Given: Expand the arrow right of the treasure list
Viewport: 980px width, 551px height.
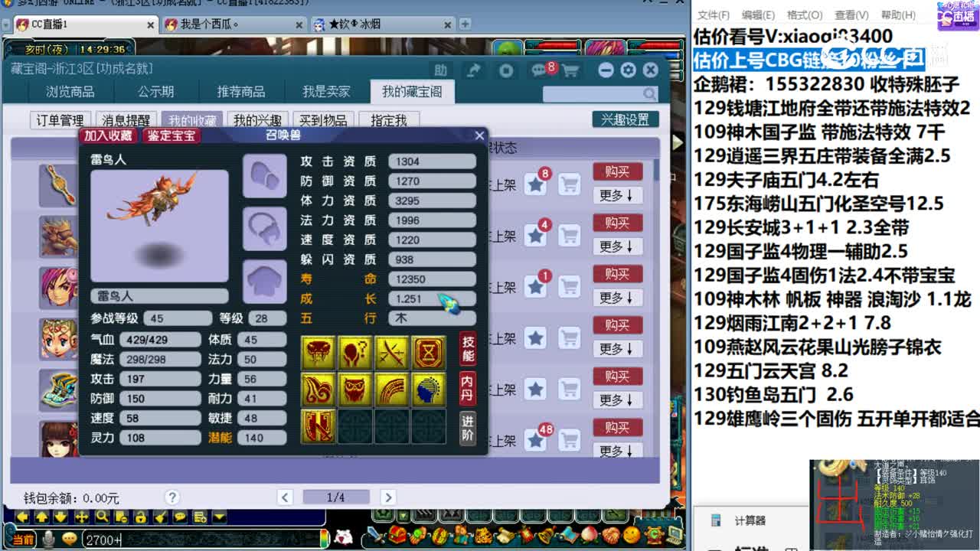Looking at the screenshot, I should (x=678, y=142).
